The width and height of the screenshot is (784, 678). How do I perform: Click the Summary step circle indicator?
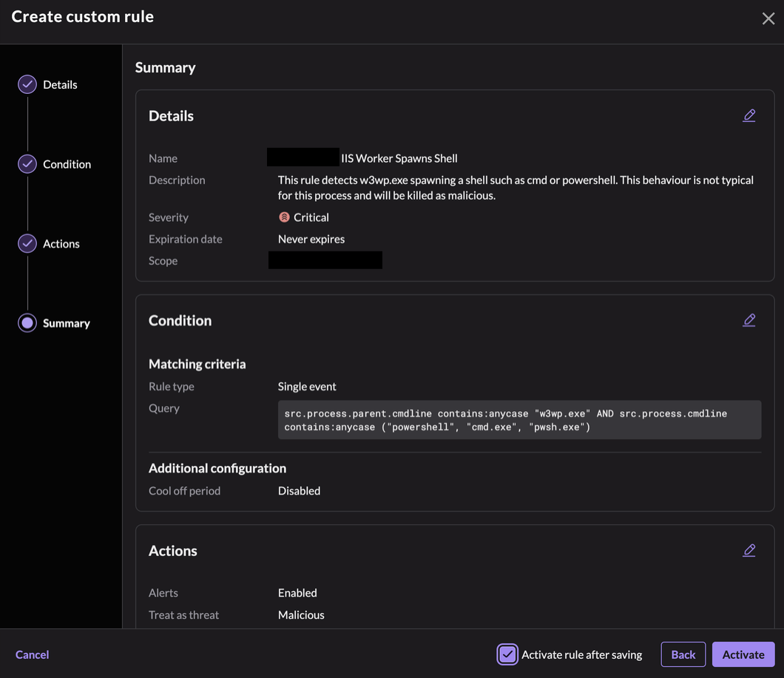point(27,323)
